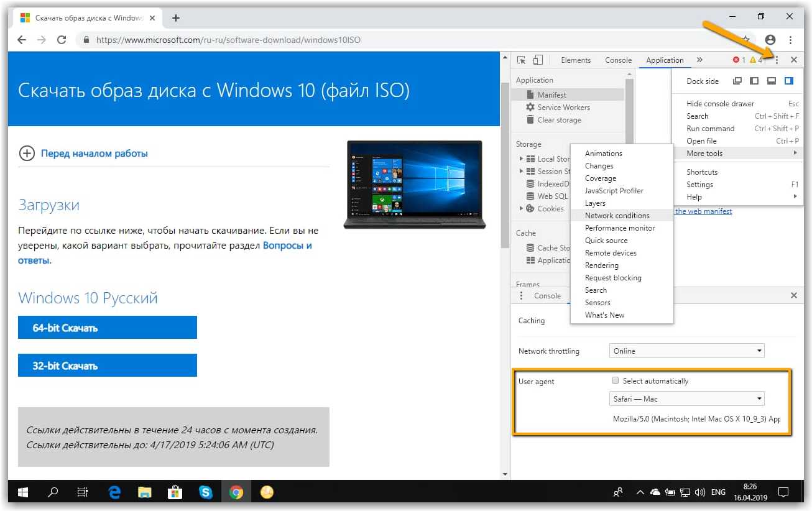This screenshot has height=511, width=812.
Task: Open the Chrome profile avatar
Action: pos(771,40)
